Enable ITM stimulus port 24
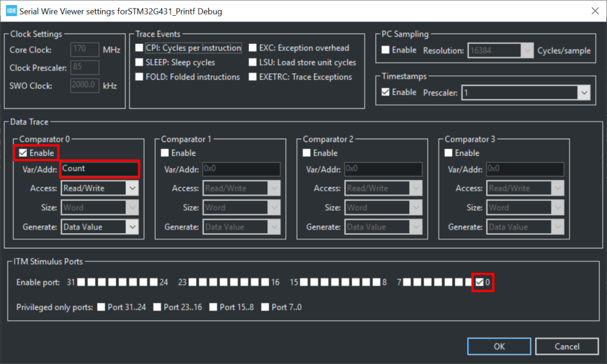Screen dimensions: 607x364 point(154,282)
